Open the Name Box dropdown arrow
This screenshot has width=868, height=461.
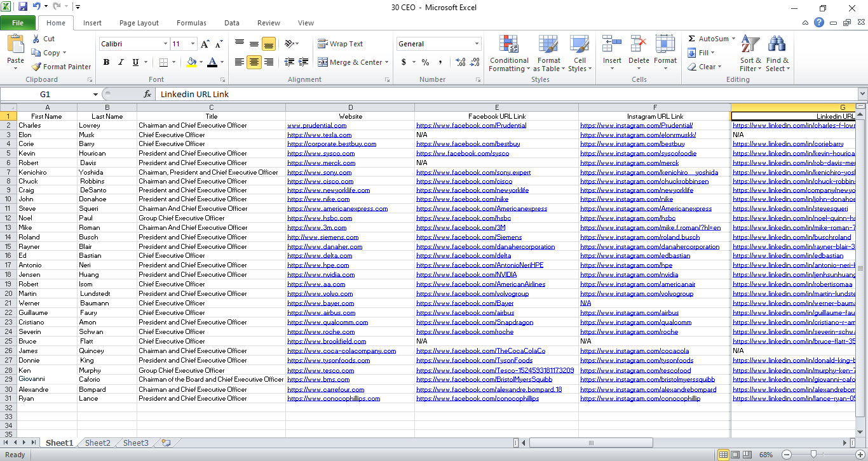pyautogui.click(x=95, y=94)
